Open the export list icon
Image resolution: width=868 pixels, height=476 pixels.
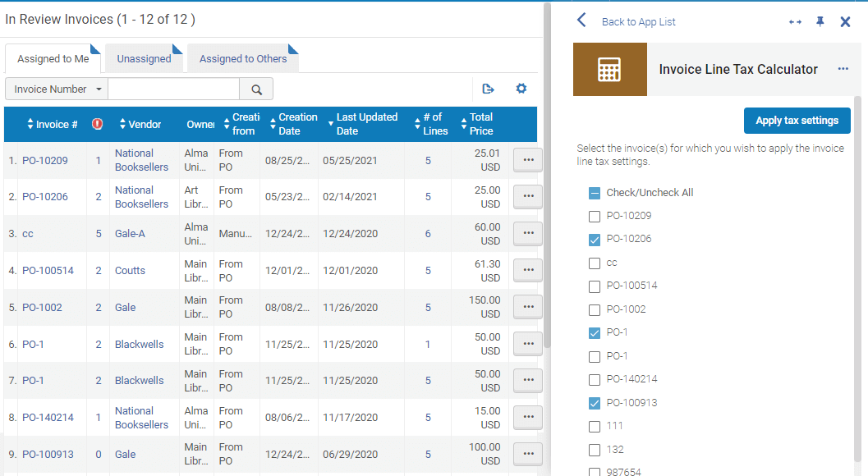click(x=489, y=88)
